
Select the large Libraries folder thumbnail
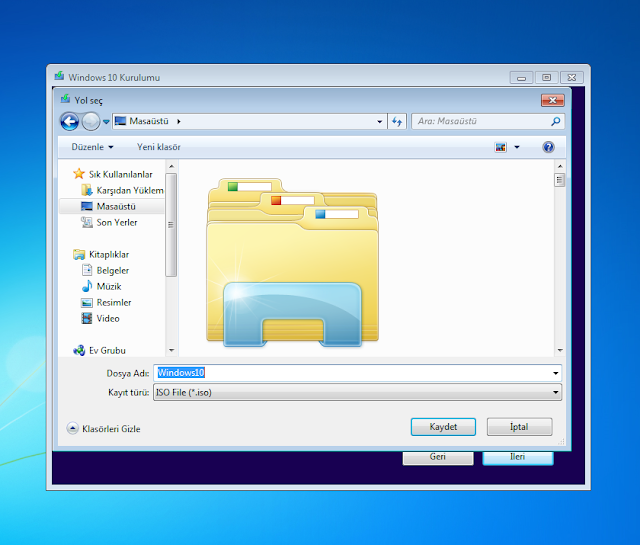coord(292,262)
